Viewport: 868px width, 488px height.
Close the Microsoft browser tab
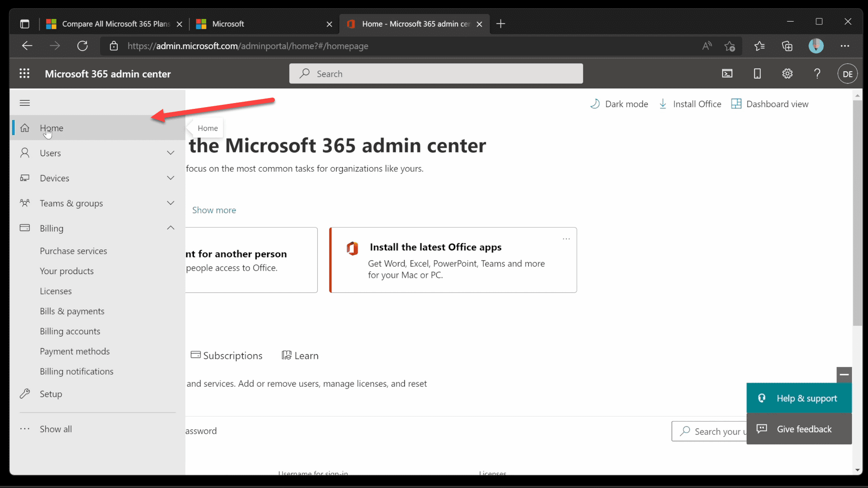[329, 24]
